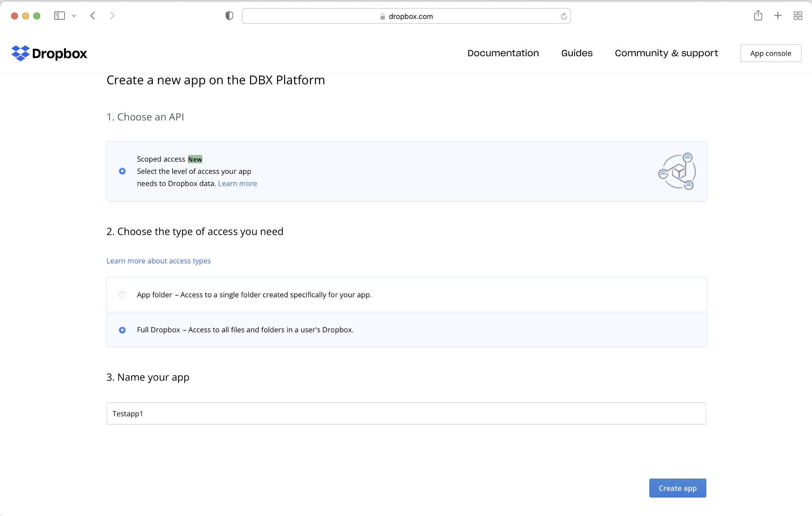
Task: Reload the page with the refresh icon
Action: point(563,16)
